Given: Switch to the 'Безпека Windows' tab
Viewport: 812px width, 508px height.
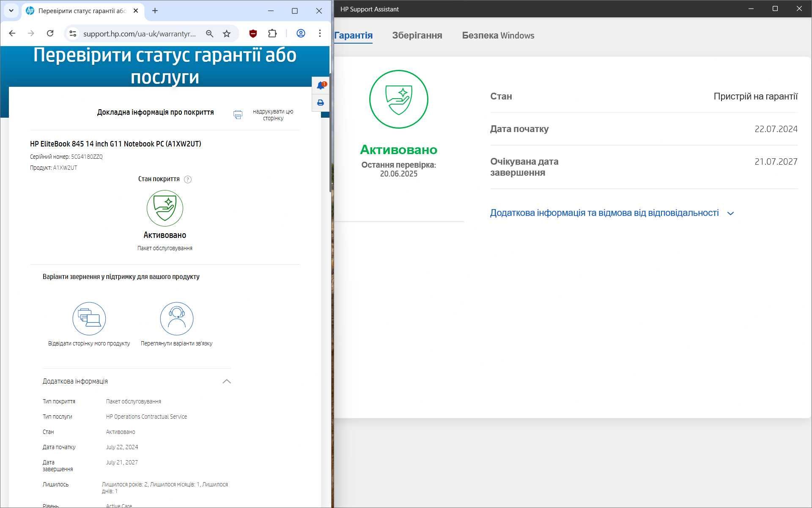Looking at the screenshot, I should 498,36.
